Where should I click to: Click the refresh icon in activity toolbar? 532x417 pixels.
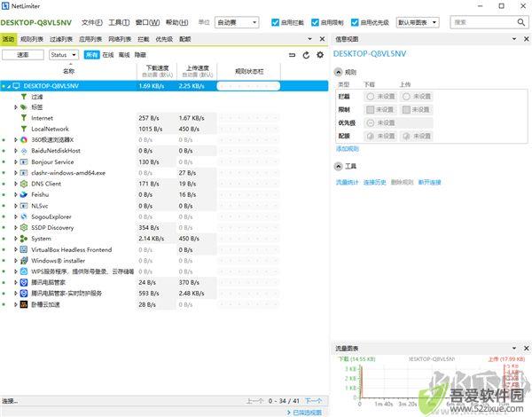click(x=306, y=55)
